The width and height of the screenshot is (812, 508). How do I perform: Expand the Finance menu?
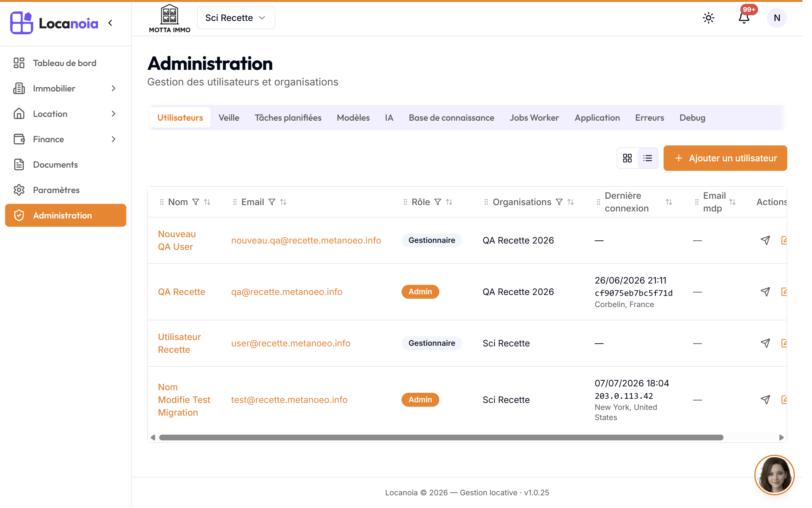(x=65, y=139)
